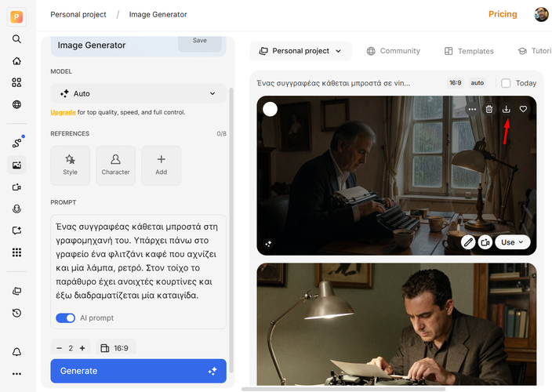Open the Upgrade link under the model
This screenshot has height=392, width=552.
tap(63, 112)
